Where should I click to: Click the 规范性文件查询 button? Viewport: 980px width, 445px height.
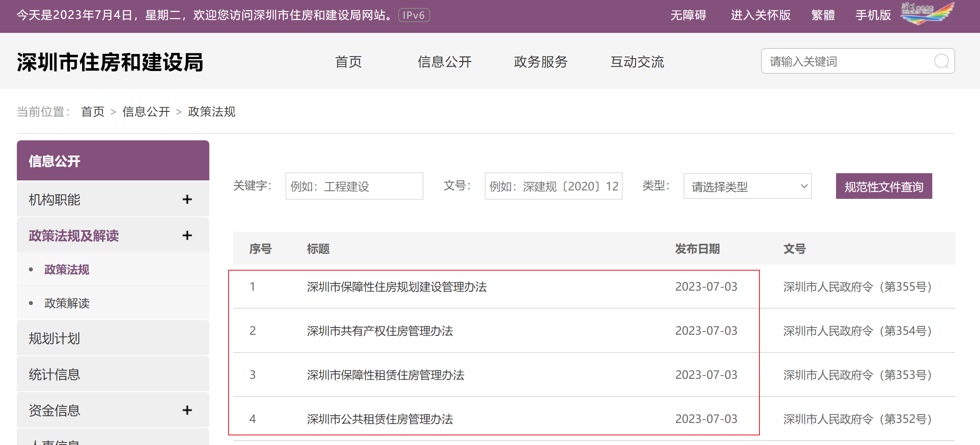(883, 186)
